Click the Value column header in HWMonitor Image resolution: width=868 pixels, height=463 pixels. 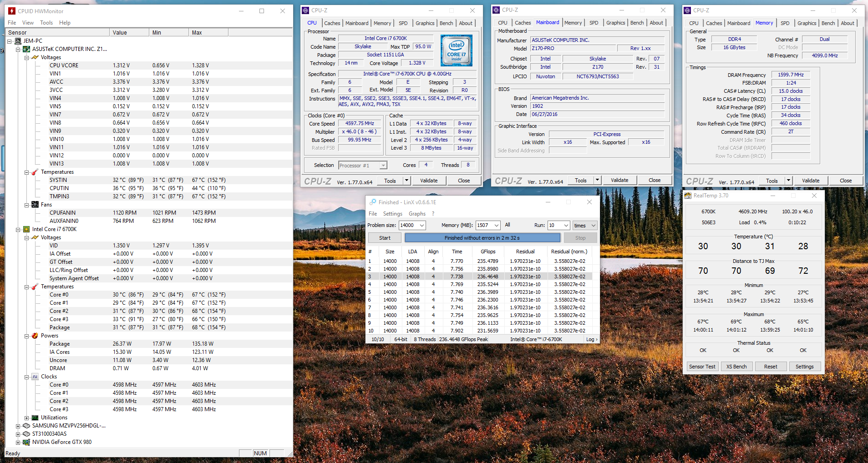(129, 32)
